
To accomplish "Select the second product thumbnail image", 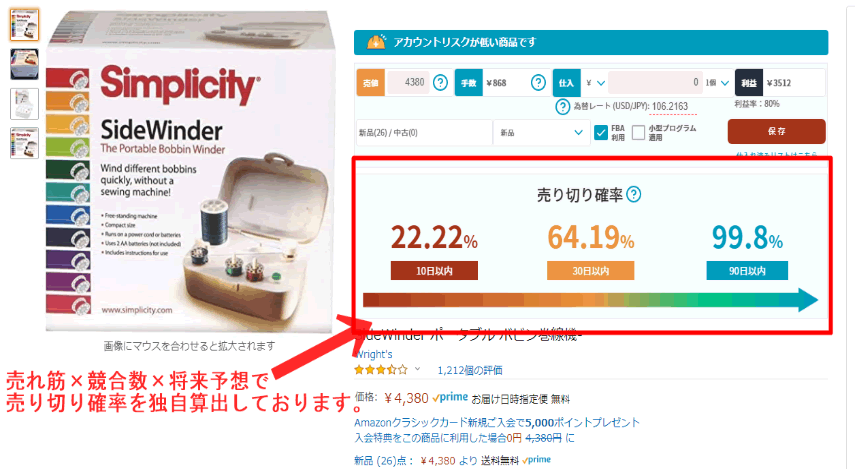I will (25, 64).
